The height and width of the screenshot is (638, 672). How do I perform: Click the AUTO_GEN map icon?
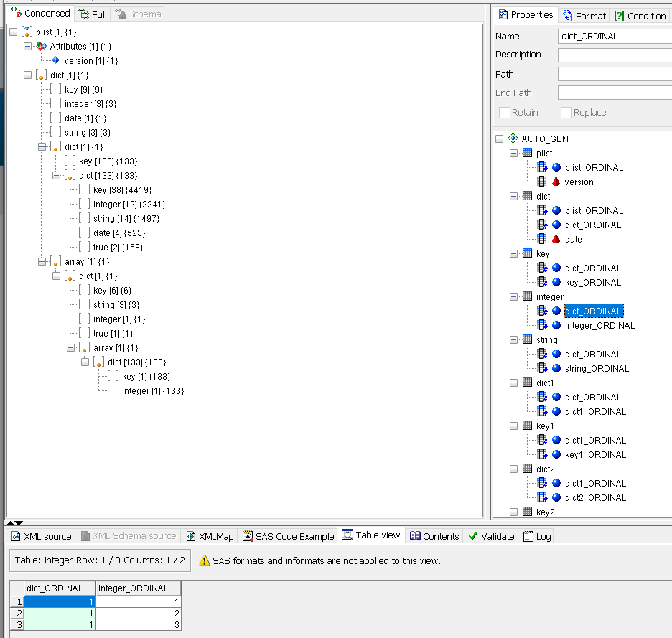click(513, 139)
